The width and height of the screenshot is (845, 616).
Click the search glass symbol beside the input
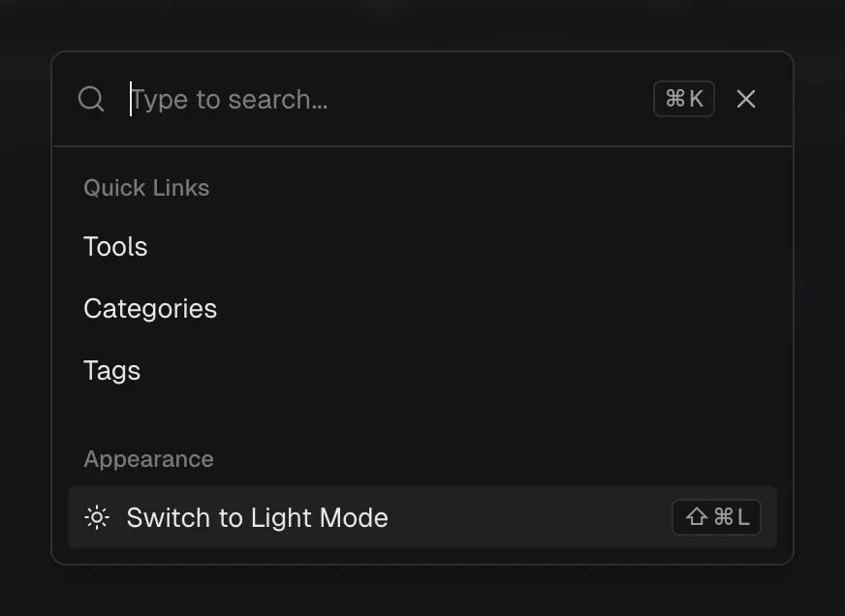(x=91, y=99)
